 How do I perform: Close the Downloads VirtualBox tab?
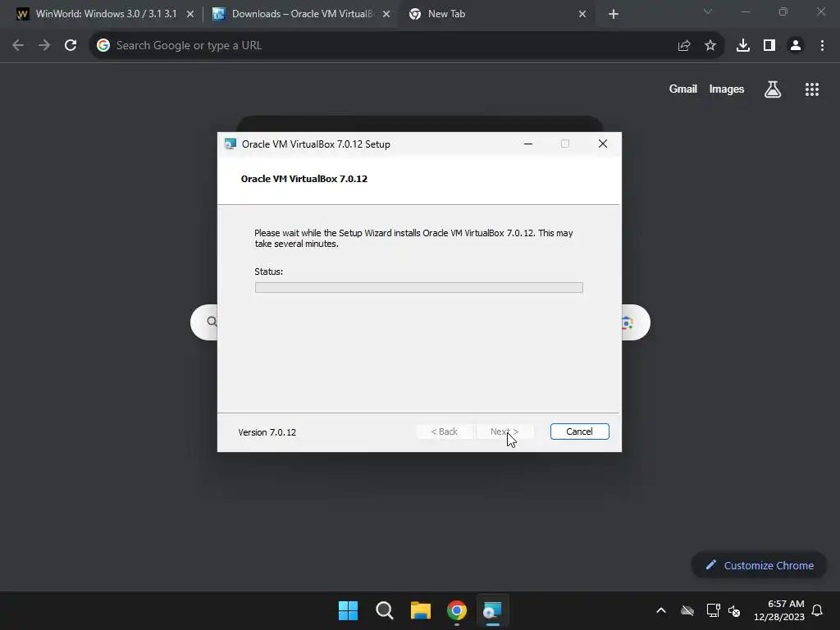click(386, 15)
